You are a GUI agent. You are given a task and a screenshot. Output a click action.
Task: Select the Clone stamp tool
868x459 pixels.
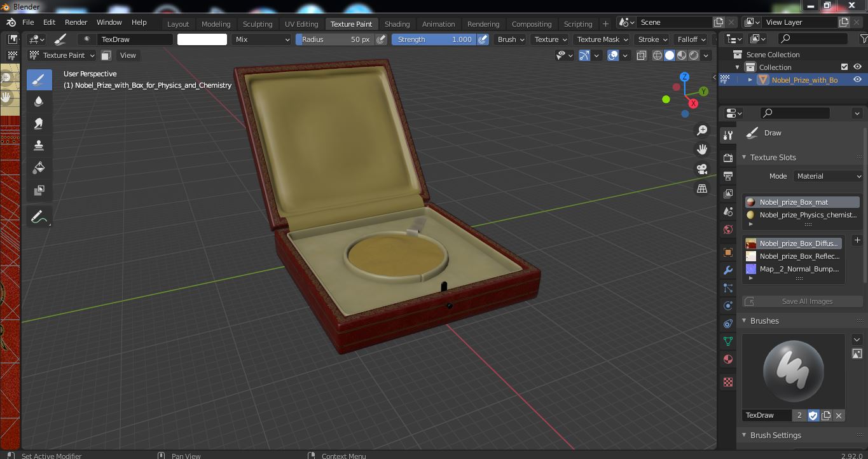pyautogui.click(x=39, y=146)
